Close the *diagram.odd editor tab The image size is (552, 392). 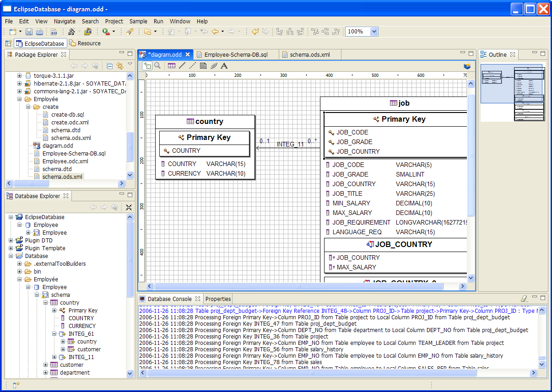pos(188,54)
